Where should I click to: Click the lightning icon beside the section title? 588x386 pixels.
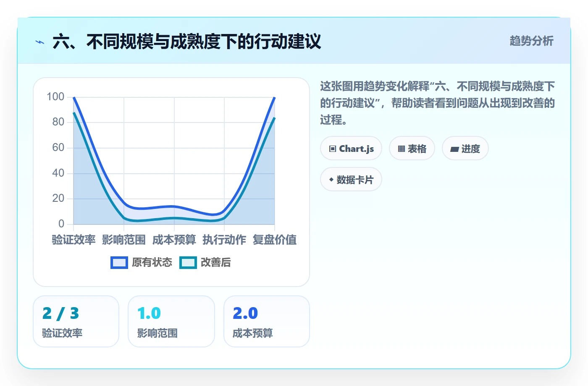point(40,42)
